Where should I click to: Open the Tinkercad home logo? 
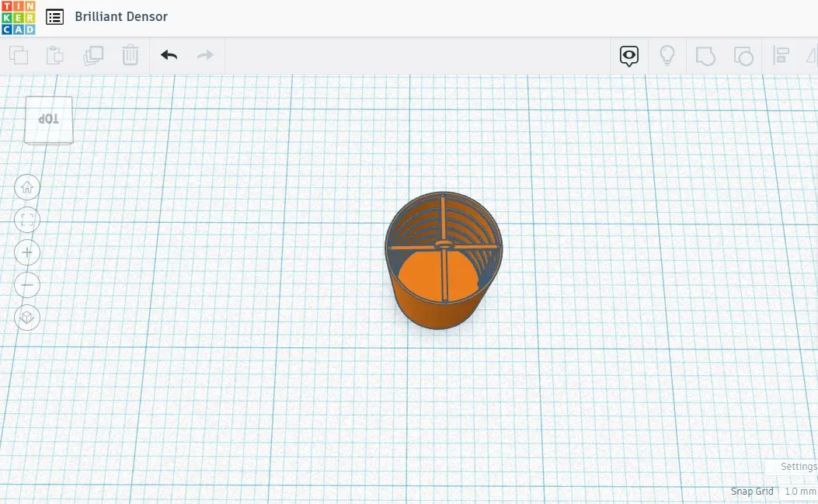point(19,17)
